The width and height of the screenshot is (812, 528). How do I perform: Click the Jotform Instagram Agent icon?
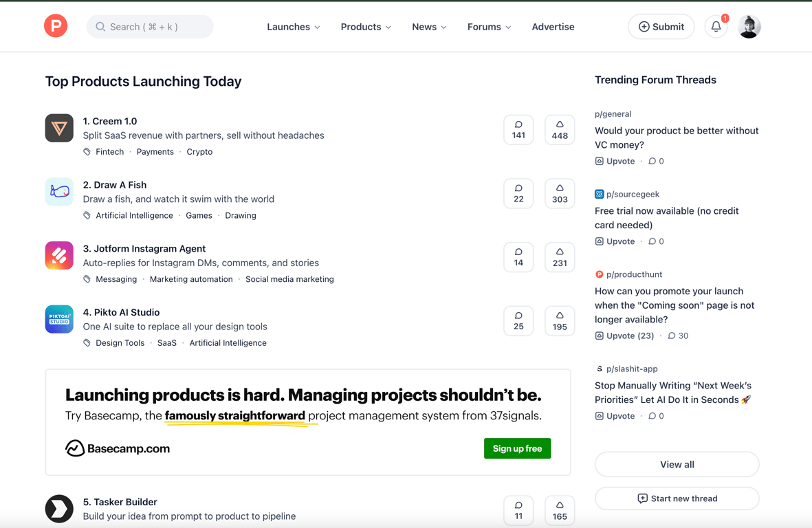tap(59, 256)
